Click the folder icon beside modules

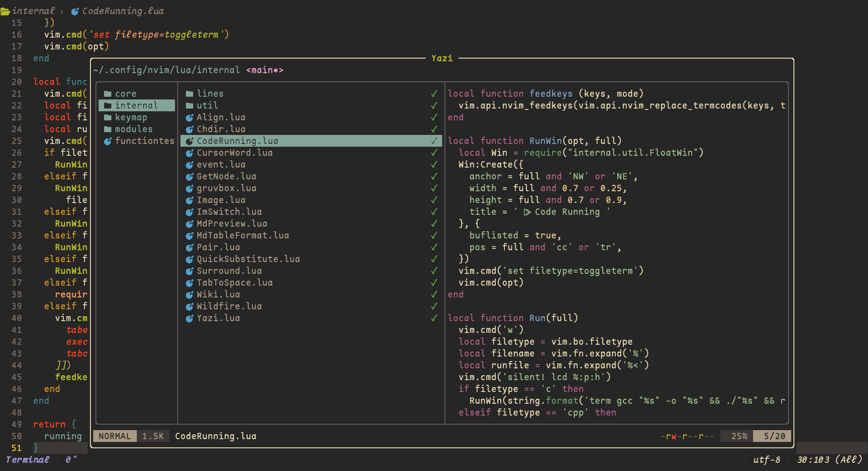click(x=108, y=129)
